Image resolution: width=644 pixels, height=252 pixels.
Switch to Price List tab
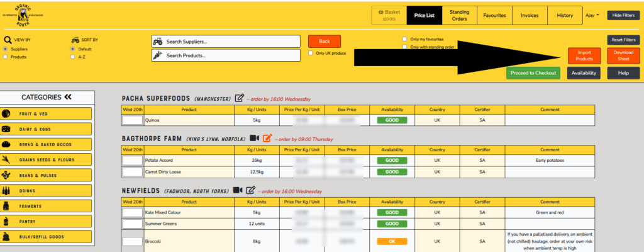click(425, 15)
